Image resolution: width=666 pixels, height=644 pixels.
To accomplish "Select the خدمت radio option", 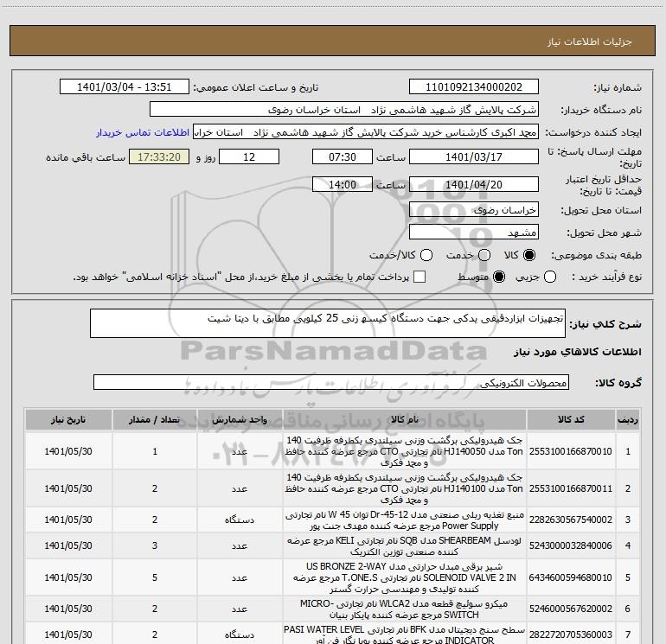I will (477, 256).
